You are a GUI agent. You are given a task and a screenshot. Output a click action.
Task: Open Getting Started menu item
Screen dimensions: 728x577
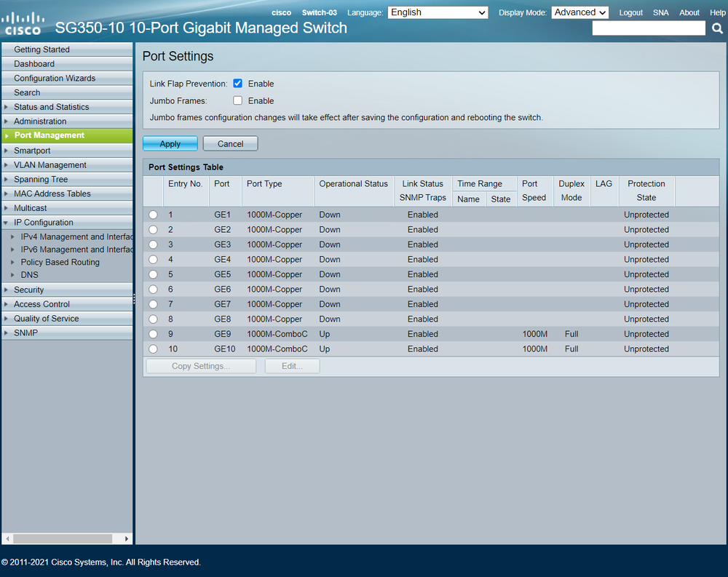67,49
